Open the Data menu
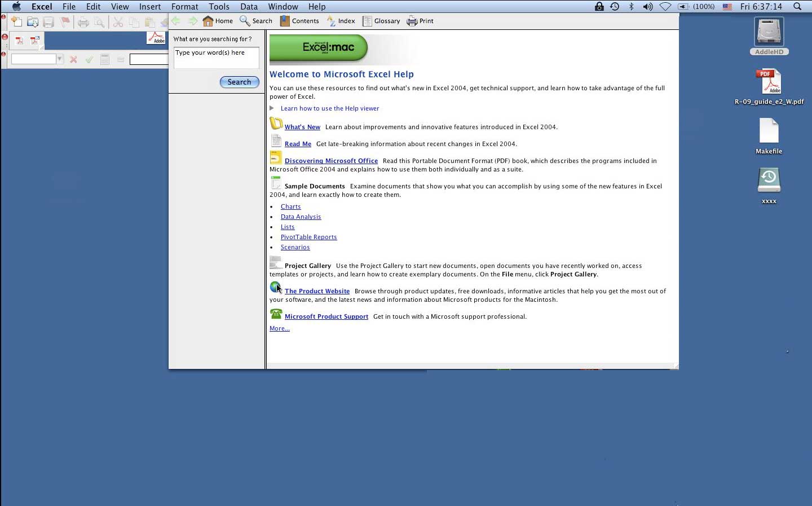Screen dimensions: 812x506 (x=249, y=7)
